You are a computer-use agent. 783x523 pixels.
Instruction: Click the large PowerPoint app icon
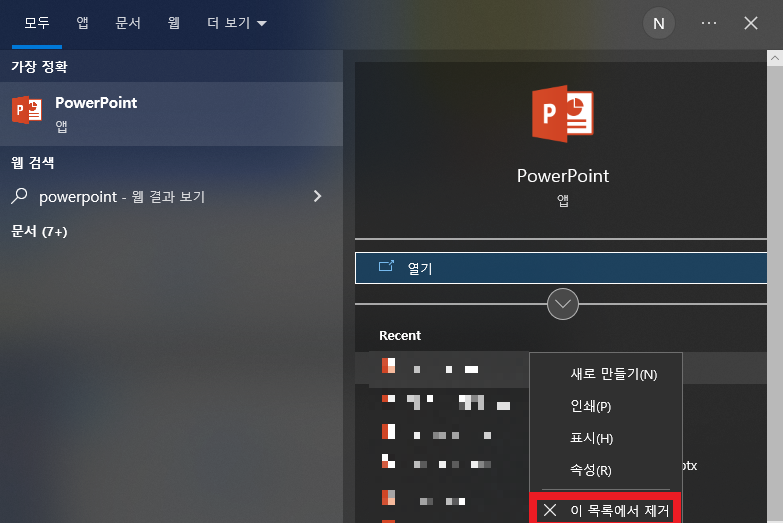563,113
